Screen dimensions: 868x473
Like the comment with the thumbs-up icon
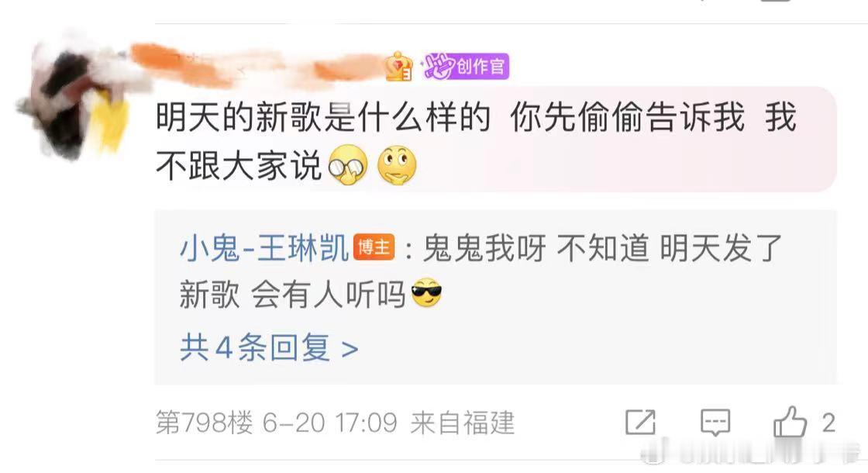click(x=790, y=422)
